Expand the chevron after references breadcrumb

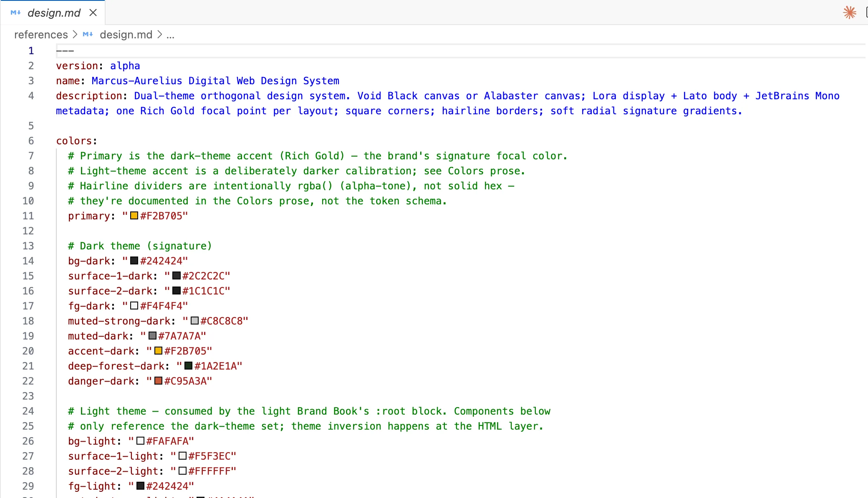(x=75, y=35)
